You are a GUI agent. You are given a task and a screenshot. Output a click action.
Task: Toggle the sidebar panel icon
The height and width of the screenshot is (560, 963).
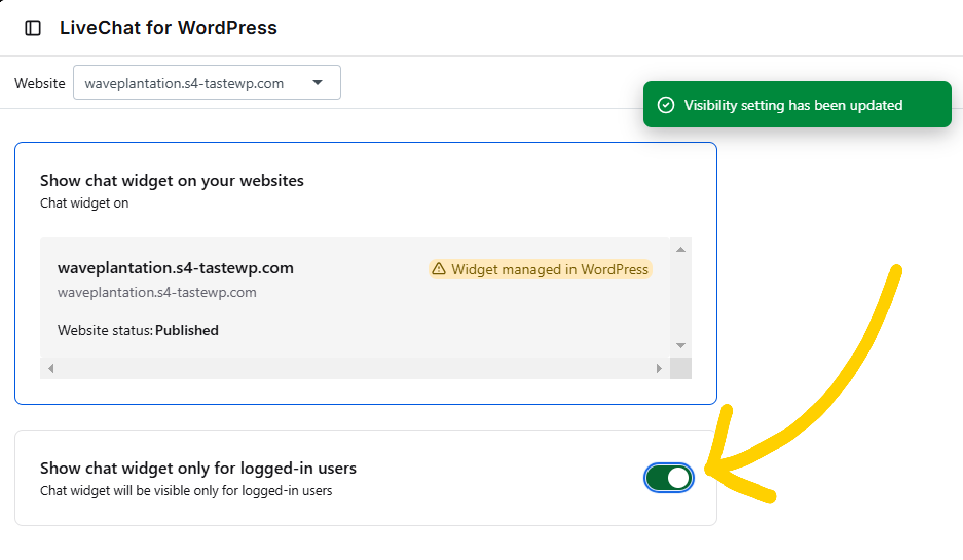coord(33,28)
